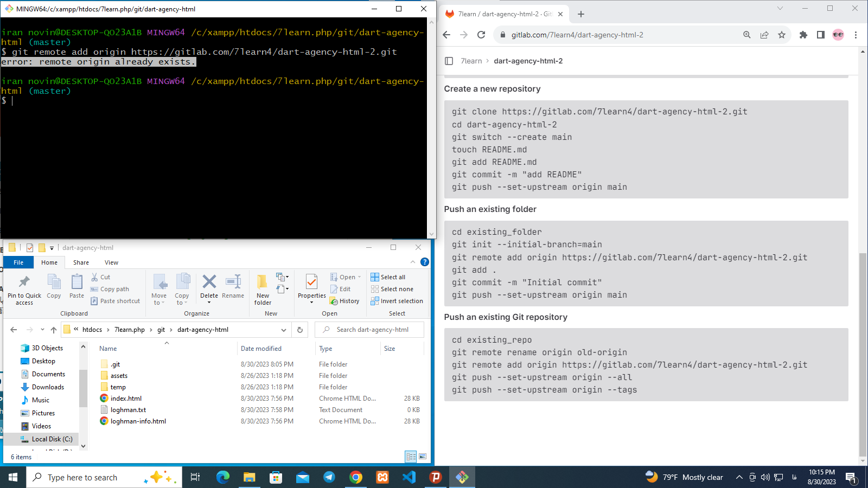Click the Rename icon in Organize group

click(x=233, y=286)
